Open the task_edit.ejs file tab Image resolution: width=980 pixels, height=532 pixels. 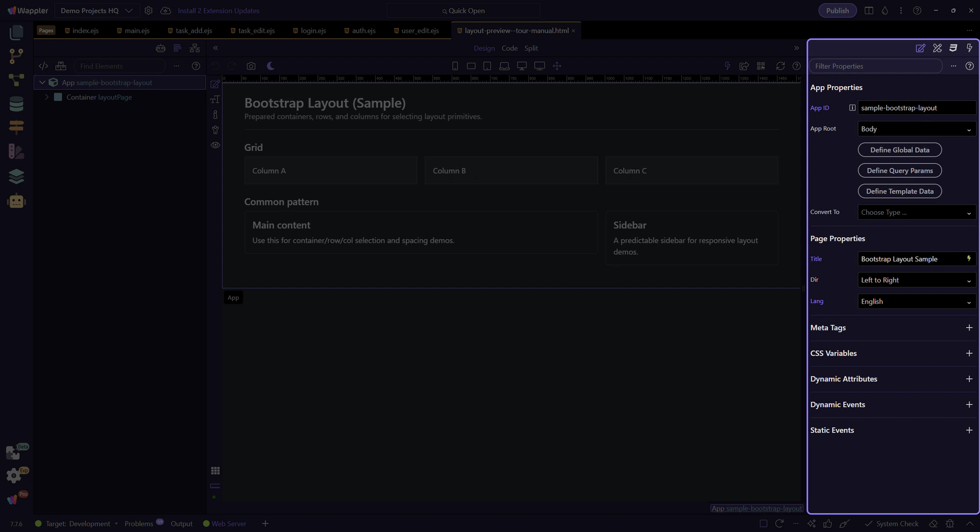(x=256, y=31)
